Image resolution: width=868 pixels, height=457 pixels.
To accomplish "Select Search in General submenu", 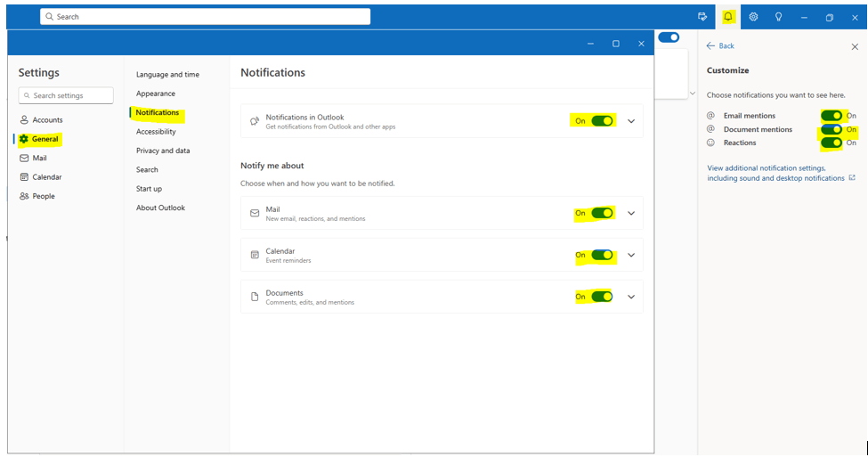I will point(147,170).
